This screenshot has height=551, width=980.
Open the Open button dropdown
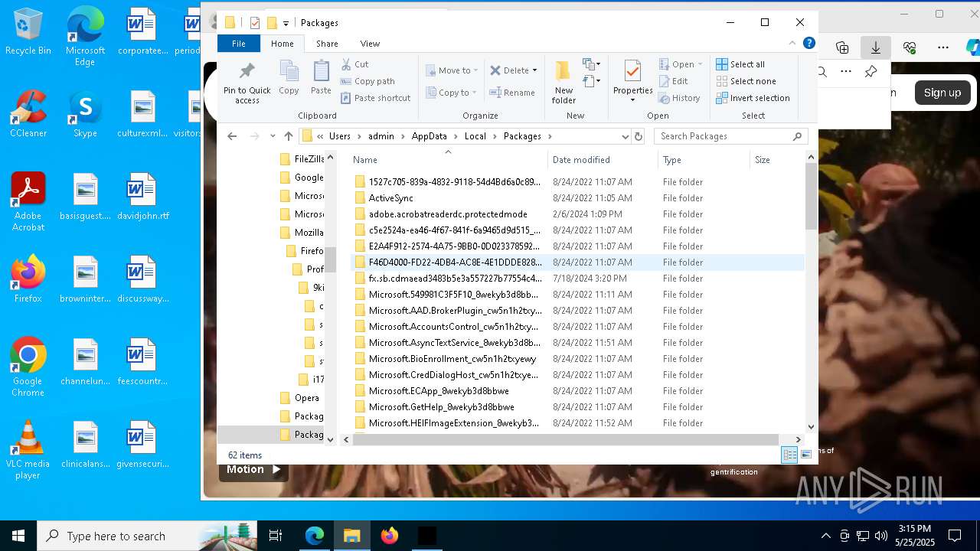click(699, 64)
